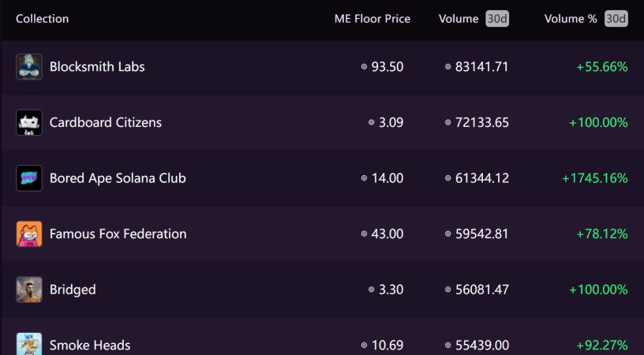This screenshot has height=355, width=644.
Task: Open the Cardboard Citizens collection name
Action: pyautogui.click(x=106, y=122)
